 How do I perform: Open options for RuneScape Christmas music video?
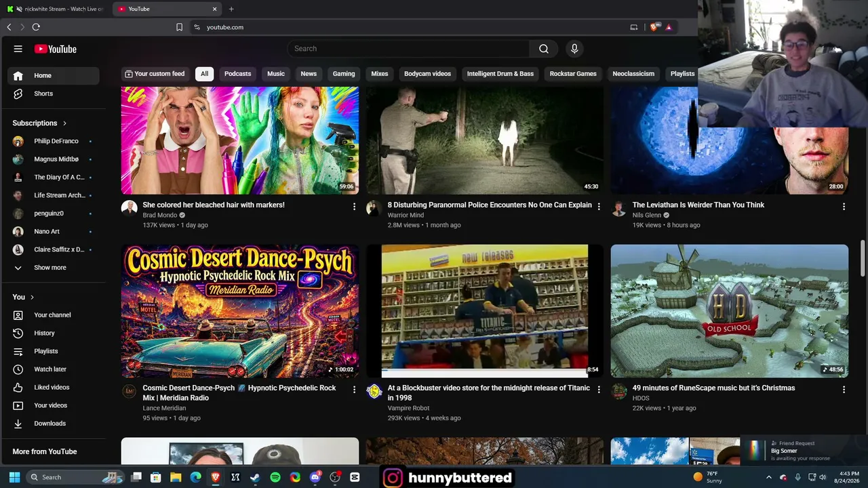coord(844,389)
